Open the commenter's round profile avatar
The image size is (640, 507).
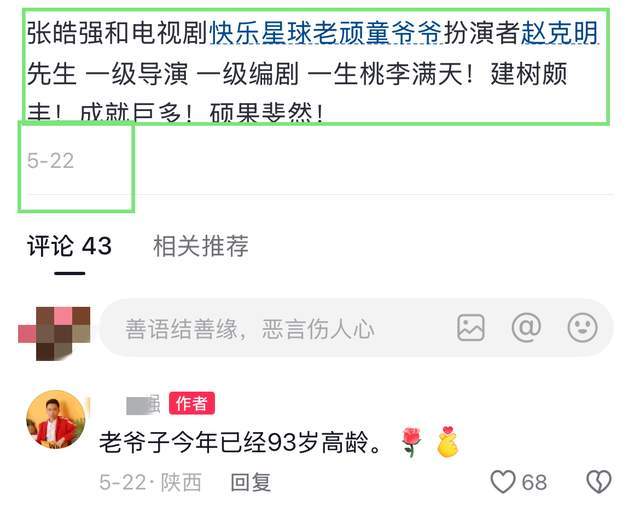click(x=56, y=419)
